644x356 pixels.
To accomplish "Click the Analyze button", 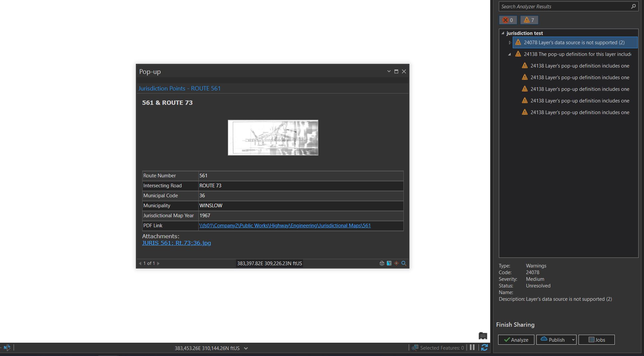I will pyautogui.click(x=516, y=340).
